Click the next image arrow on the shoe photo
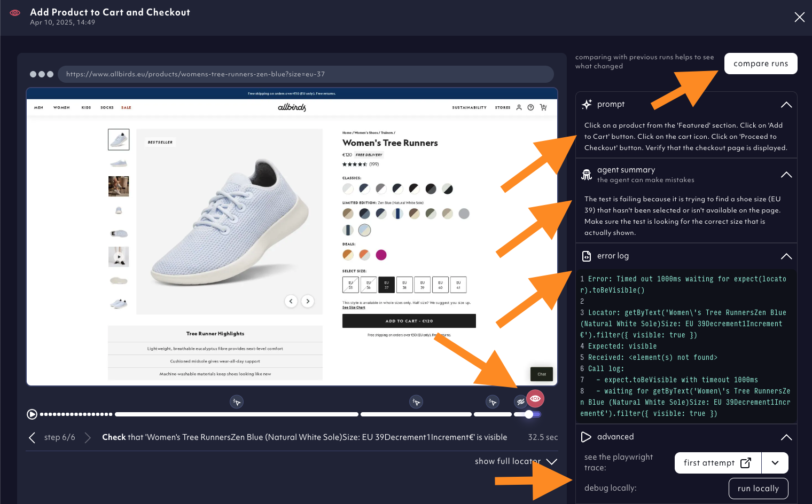812x504 pixels. 308,301
